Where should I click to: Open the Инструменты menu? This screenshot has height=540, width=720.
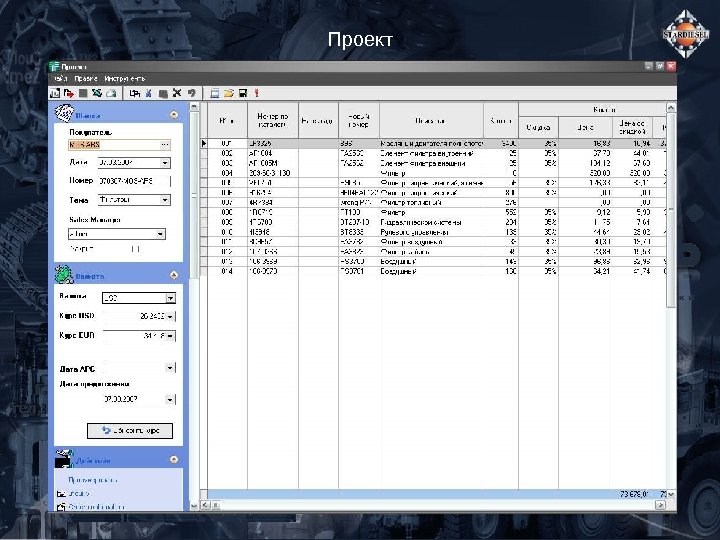tap(124, 79)
